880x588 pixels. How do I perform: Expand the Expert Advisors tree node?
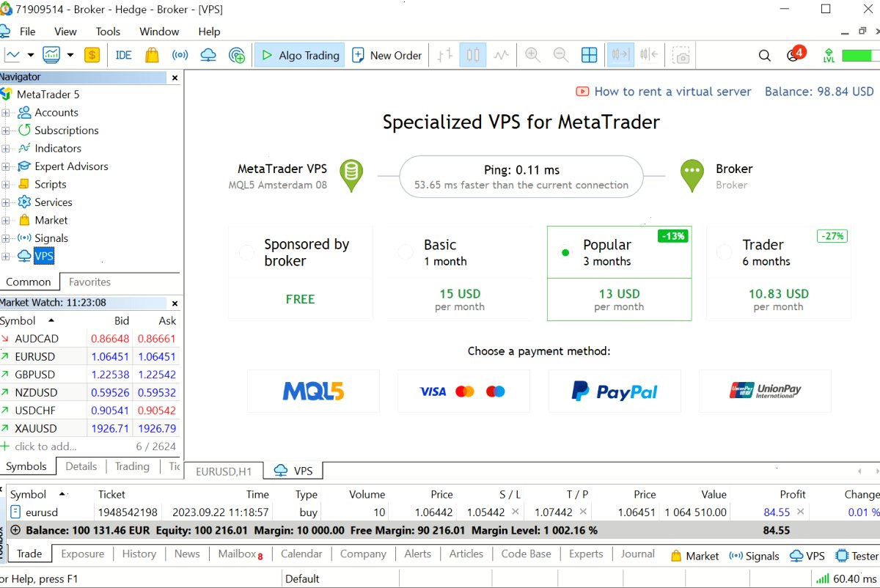[6, 166]
